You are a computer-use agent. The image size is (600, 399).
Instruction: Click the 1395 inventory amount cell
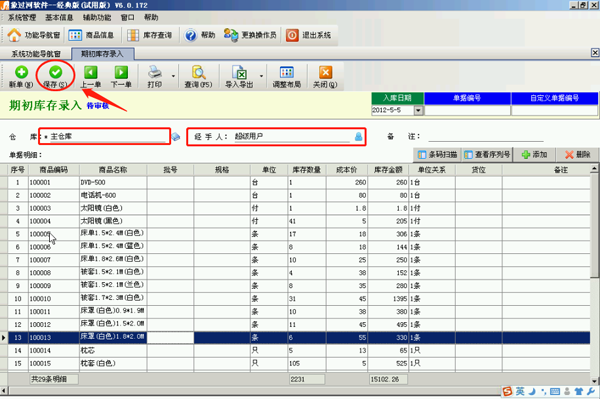388,299
